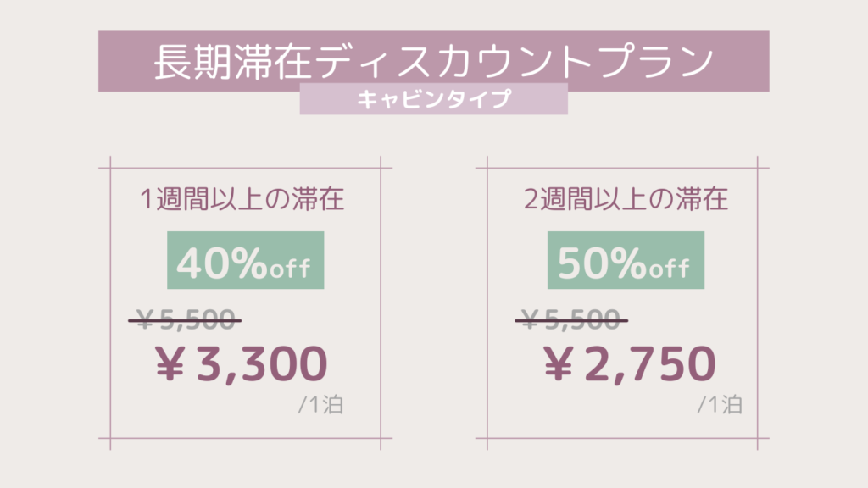The image size is (868, 488).
Task: Click the ¥2,750 discounted price
Action: point(630,363)
